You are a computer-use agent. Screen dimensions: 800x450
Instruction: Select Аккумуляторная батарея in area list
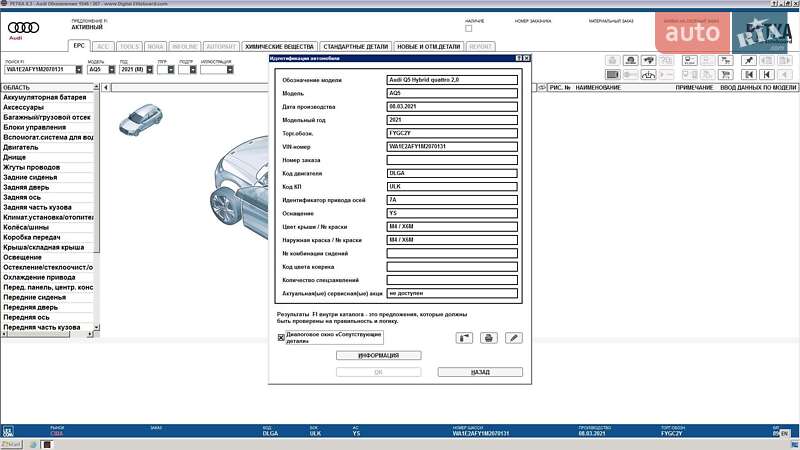[x=45, y=97]
